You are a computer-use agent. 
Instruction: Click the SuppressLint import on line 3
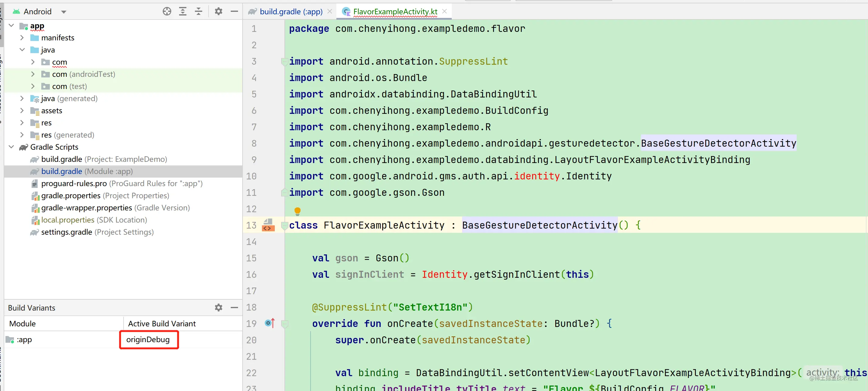tap(473, 61)
